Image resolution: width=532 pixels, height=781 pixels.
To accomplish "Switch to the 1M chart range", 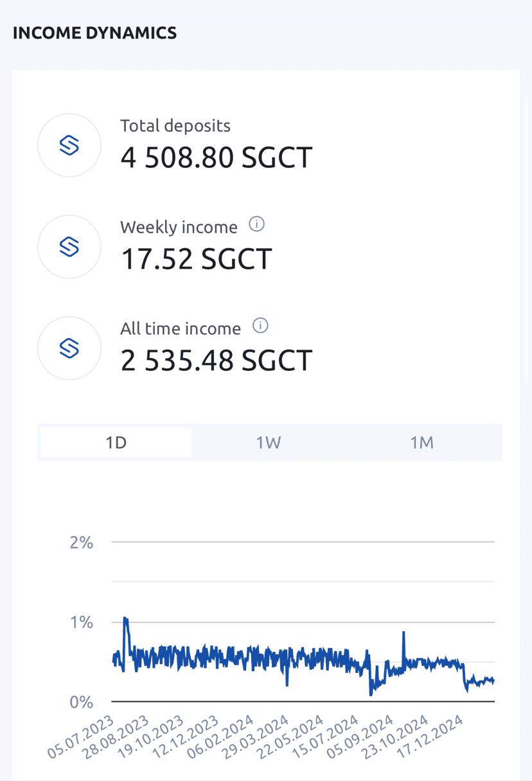I will click(x=422, y=442).
